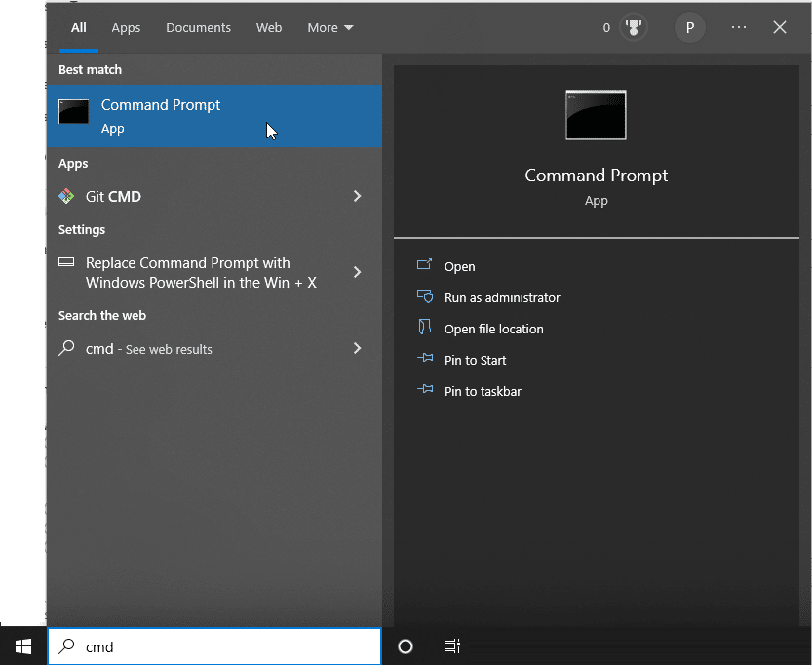The width and height of the screenshot is (812, 665).
Task: Expand the Replace Command Prompt setting arrow
Action: point(357,272)
